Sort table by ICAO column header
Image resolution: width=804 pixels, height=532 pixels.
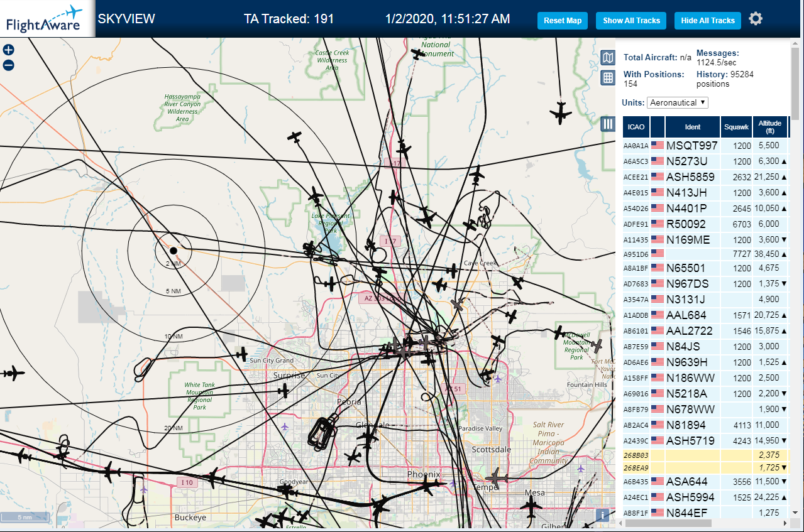click(636, 127)
